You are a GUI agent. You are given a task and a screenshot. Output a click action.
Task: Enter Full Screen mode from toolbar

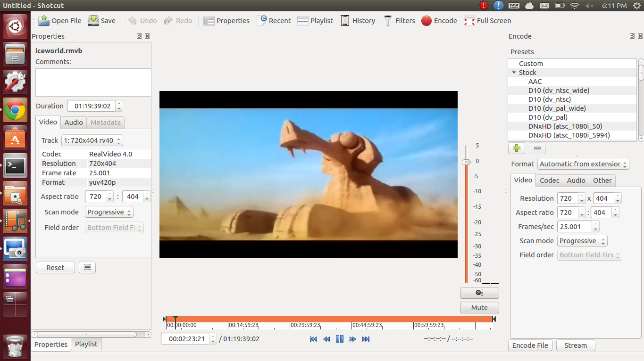coord(469,21)
